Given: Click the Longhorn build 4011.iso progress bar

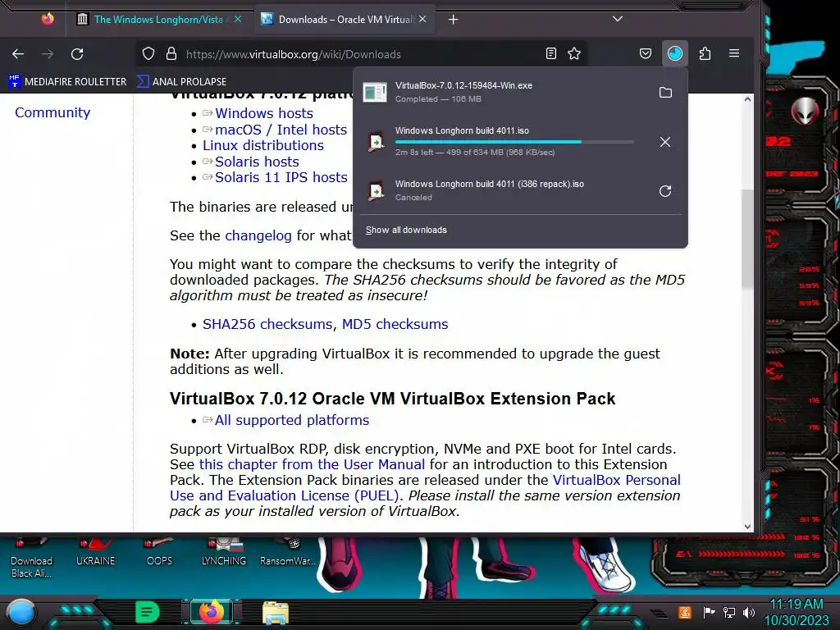Looking at the screenshot, I should click(x=514, y=142).
